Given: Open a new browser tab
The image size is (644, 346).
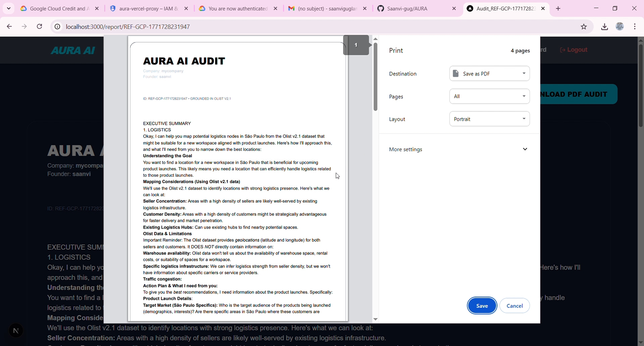Looking at the screenshot, I should pos(558,9).
